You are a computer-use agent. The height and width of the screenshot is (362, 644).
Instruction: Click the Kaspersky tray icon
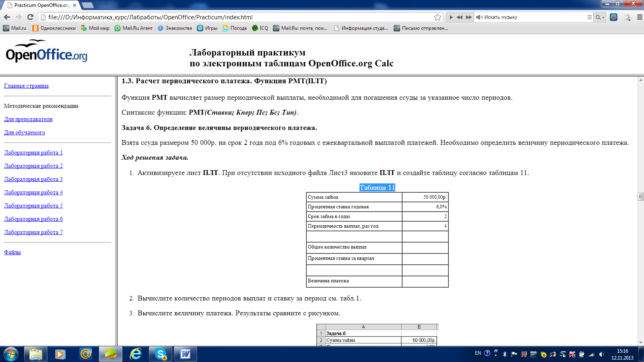pos(572,354)
